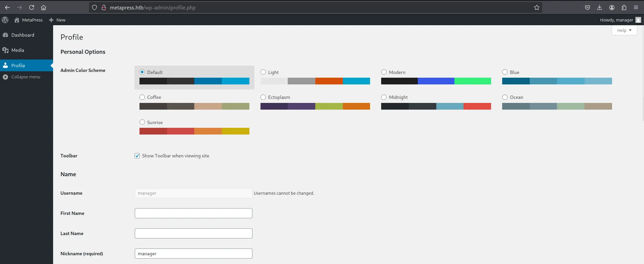644x264 pixels.
Task: Click the Howdy, manager account link
Action: [x=616, y=20]
